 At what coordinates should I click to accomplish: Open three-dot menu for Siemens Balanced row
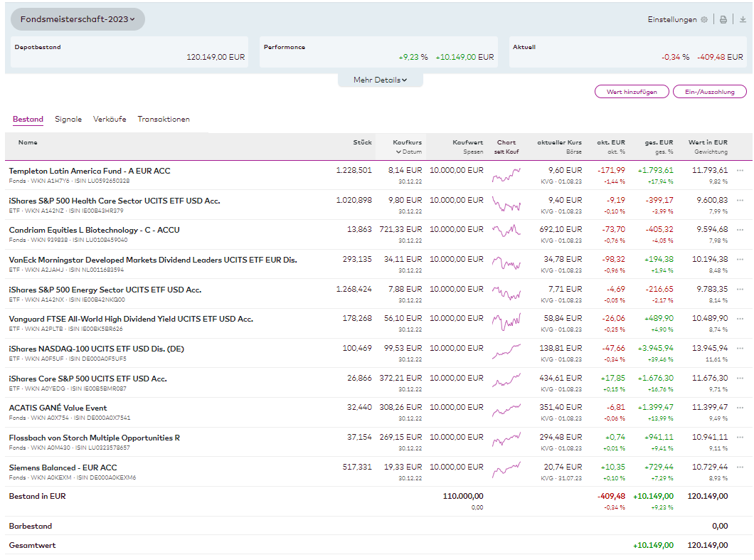[740, 467]
